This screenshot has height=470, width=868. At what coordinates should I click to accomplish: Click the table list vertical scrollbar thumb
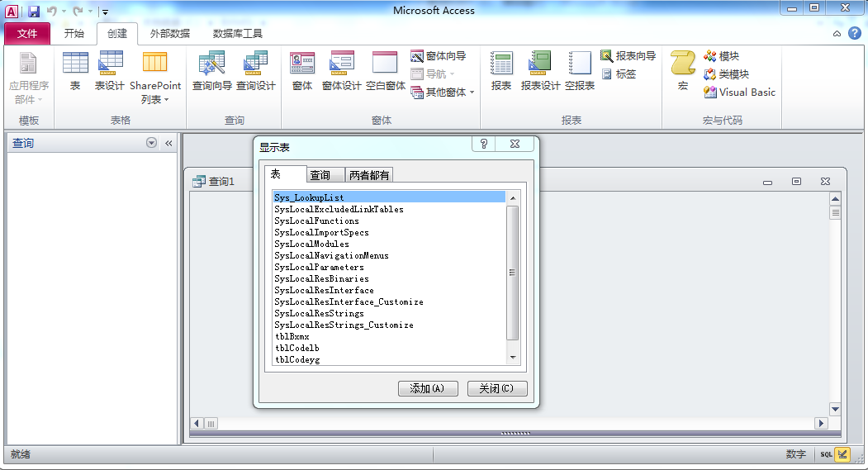coord(513,273)
